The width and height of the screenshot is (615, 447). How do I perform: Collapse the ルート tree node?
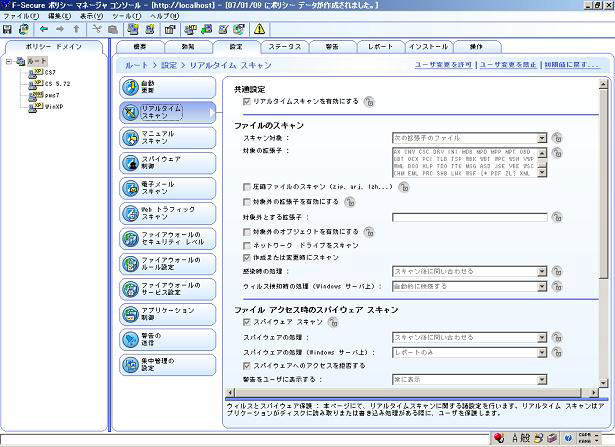pos(9,62)
